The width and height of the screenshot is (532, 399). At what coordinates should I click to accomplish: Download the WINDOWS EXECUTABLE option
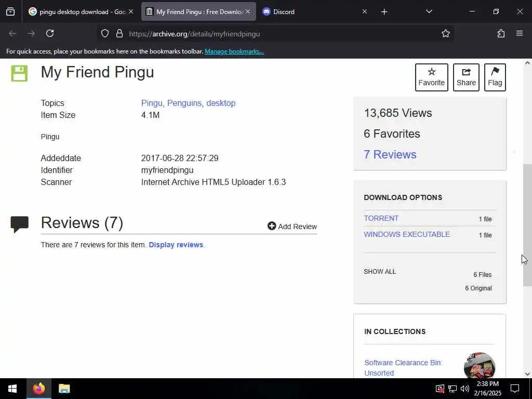(x=407, y=234)
